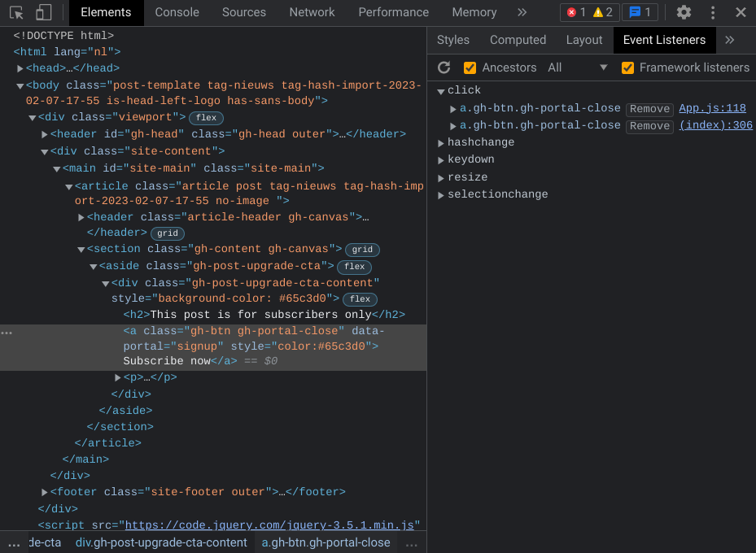Switch to the Network tab

[312, 12]
